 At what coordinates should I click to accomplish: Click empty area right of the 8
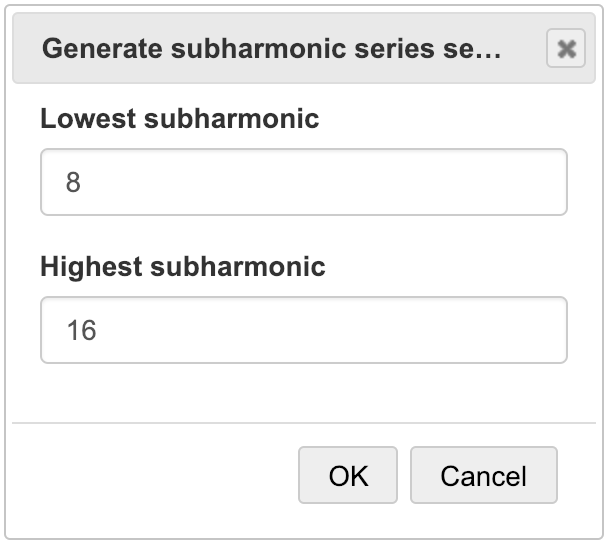[x=350, y=183]
